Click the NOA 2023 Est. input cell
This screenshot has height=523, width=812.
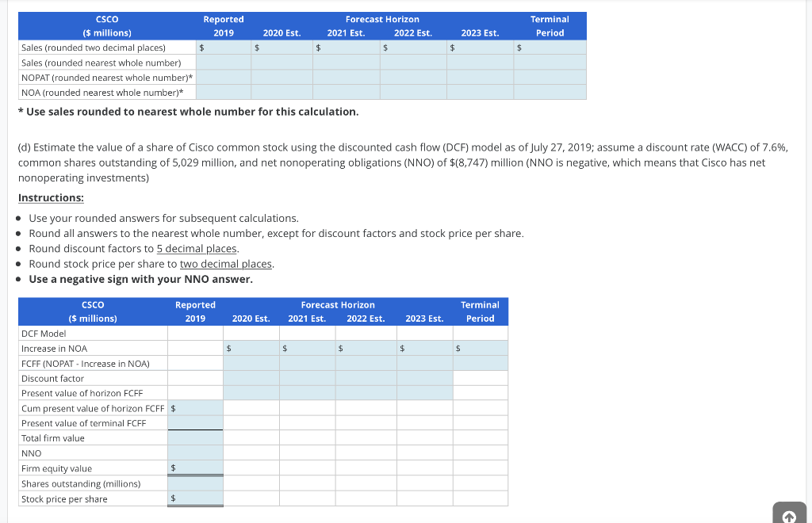coord(480,93)
